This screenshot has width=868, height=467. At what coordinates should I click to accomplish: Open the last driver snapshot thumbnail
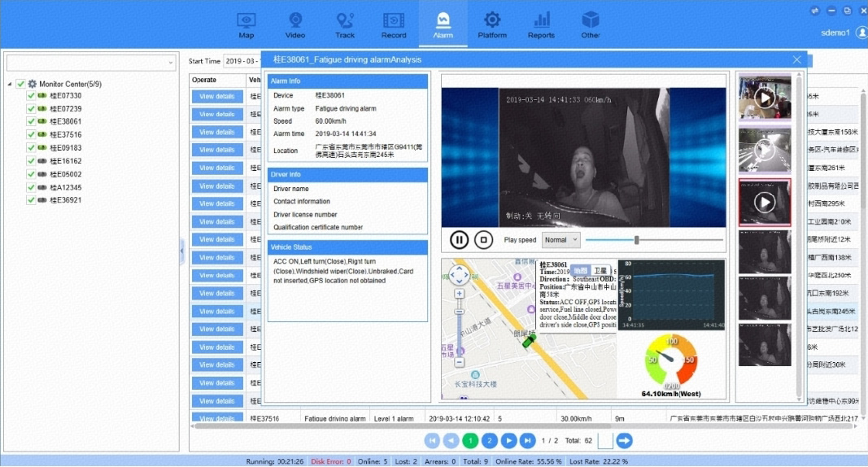[765, 345]
